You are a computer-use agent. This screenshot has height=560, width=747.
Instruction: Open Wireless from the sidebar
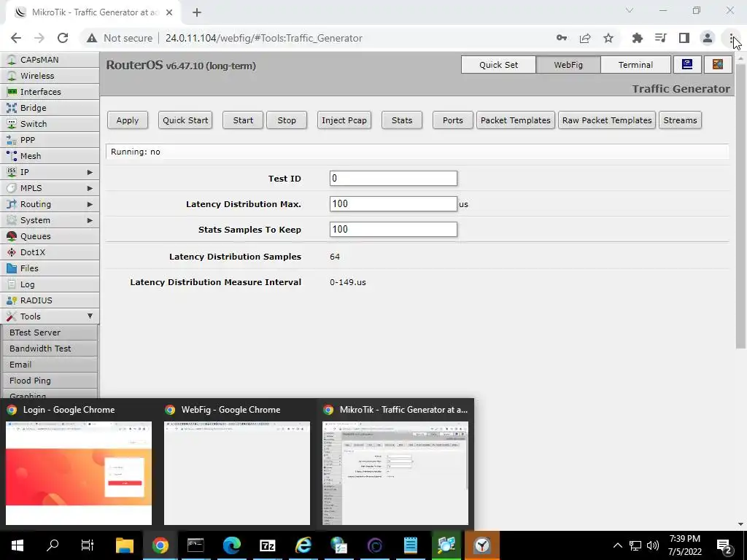click(50, 76)
